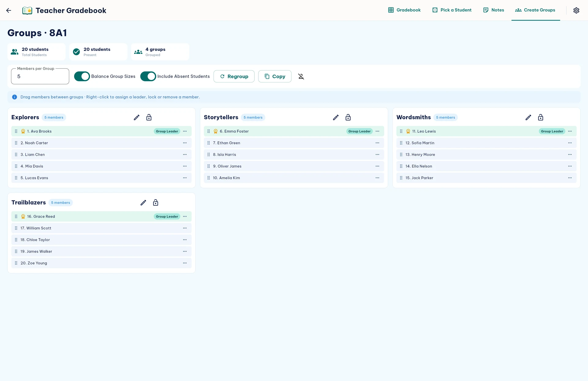Open the Notes tab
Viewport: 588px width, 381px height.
coord(493,10)
